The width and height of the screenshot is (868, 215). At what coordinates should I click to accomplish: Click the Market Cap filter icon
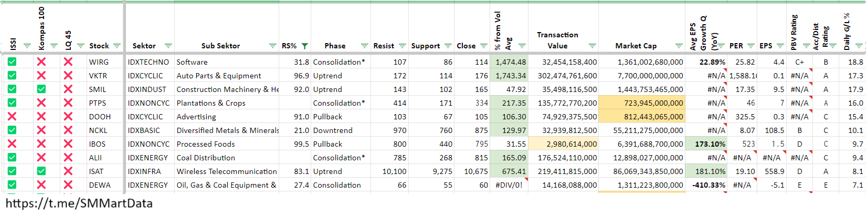tap(679, 46)
